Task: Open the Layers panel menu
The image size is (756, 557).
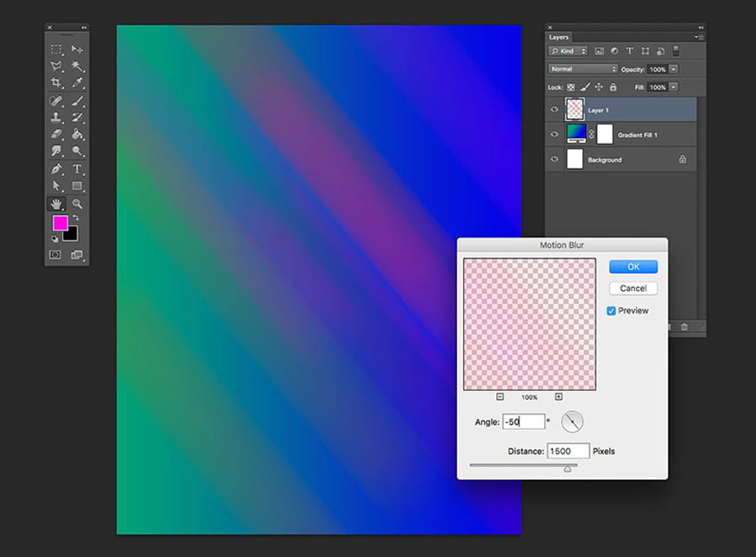Action: coord(699,37)
